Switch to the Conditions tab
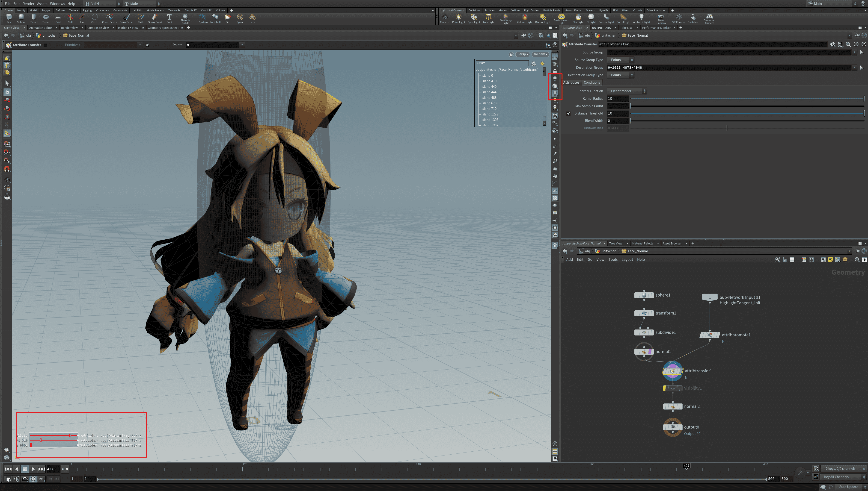The height and width of the screenshot is (491, 868). [x=592, y=83]
